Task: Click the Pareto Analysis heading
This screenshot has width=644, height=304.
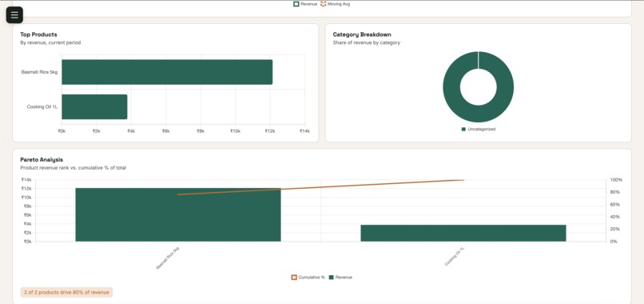Action: (x=42, y=160)
